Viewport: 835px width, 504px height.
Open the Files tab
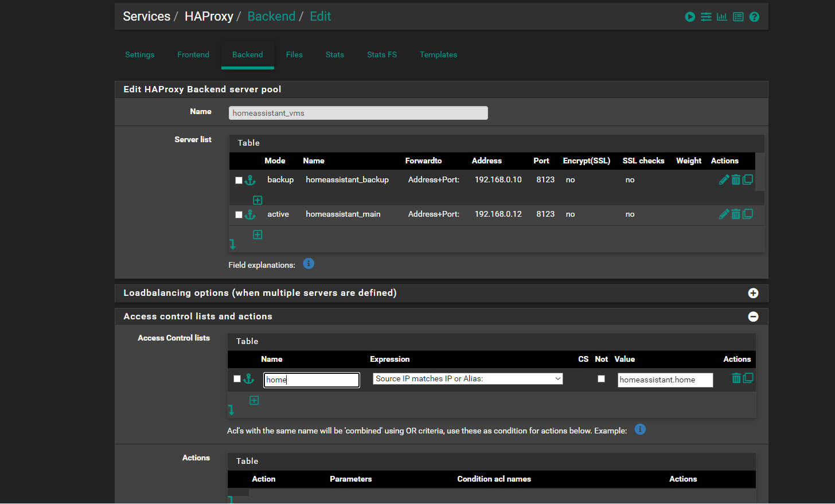pos(294,54)
